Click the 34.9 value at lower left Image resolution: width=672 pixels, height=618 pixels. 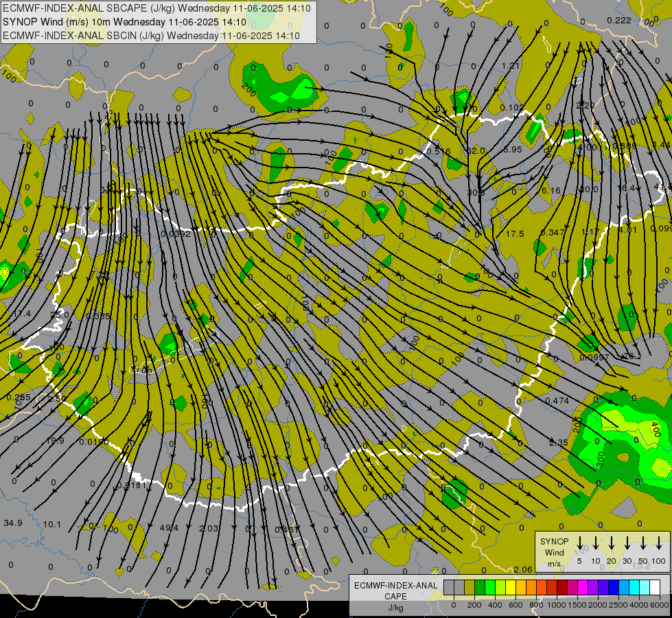(13, 523)
